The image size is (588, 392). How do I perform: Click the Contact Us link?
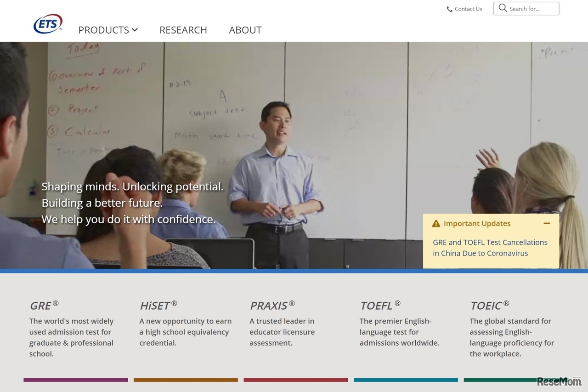(468, 9)
